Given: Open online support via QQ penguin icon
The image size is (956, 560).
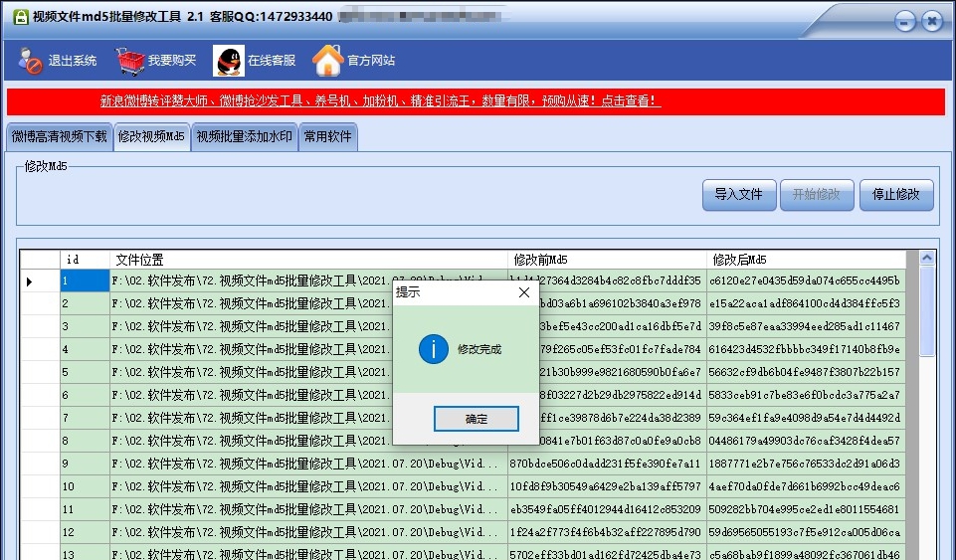Looking at the screenshot, I should tap(229, 61).
